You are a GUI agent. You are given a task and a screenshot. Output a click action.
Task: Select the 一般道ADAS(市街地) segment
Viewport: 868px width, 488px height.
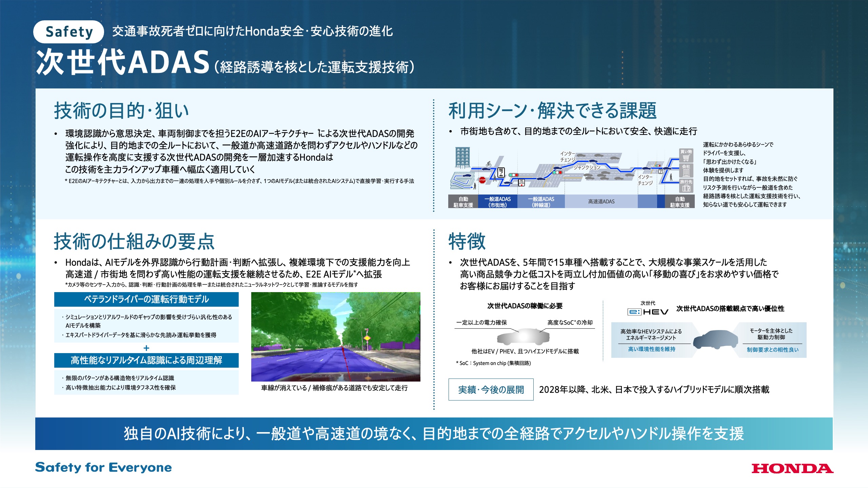click(x=498, y=201)
